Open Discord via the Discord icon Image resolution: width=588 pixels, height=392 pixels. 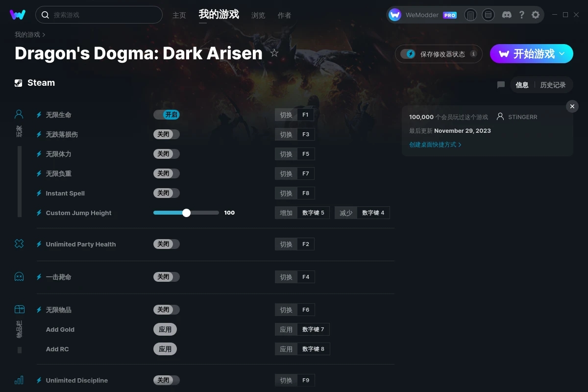click(x=507, y=15)
